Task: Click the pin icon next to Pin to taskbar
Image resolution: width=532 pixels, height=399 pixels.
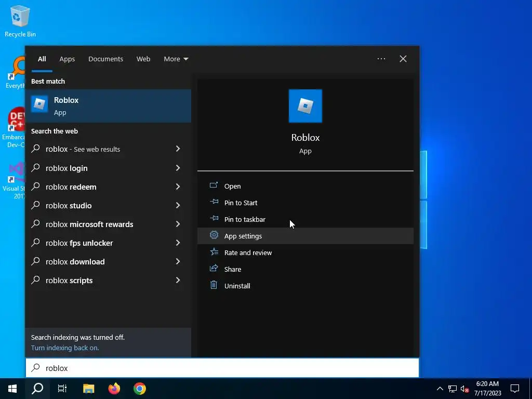Action: 214,218
